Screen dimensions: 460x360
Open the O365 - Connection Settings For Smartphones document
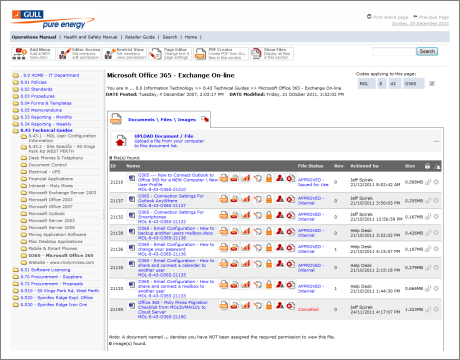click(x=171, y=214)
